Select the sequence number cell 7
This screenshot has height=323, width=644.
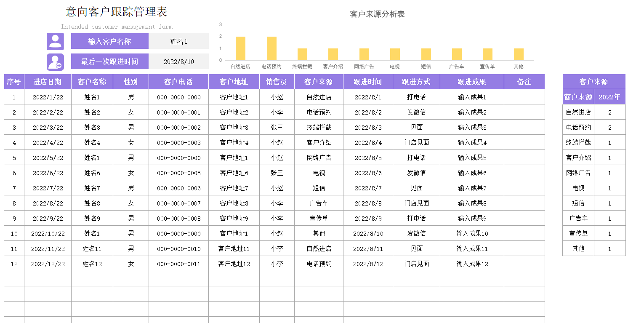[x=14, y=188]
